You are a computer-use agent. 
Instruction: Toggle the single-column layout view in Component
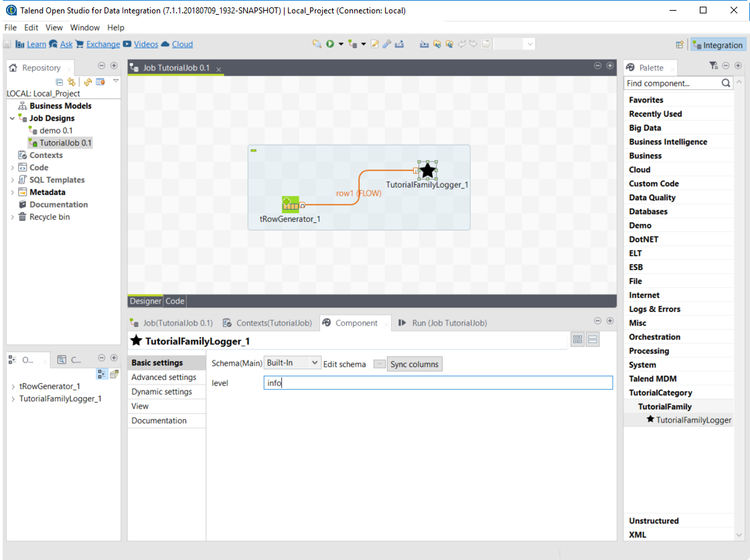[x=593, y=340]
